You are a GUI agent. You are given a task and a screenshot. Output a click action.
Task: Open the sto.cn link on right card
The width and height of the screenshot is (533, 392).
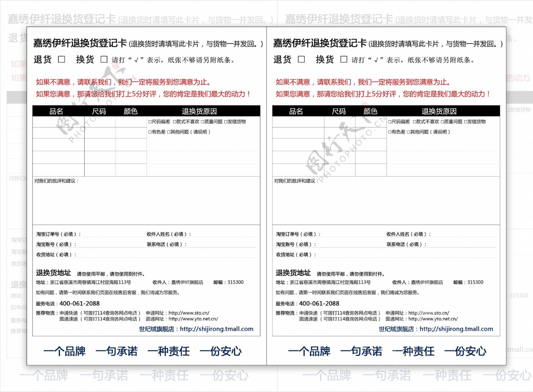[429, 313]
